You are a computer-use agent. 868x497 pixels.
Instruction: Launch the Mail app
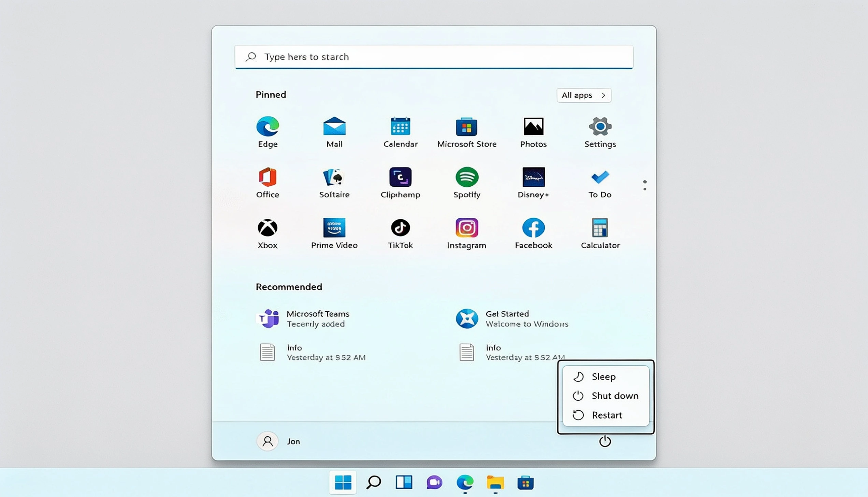334,132
